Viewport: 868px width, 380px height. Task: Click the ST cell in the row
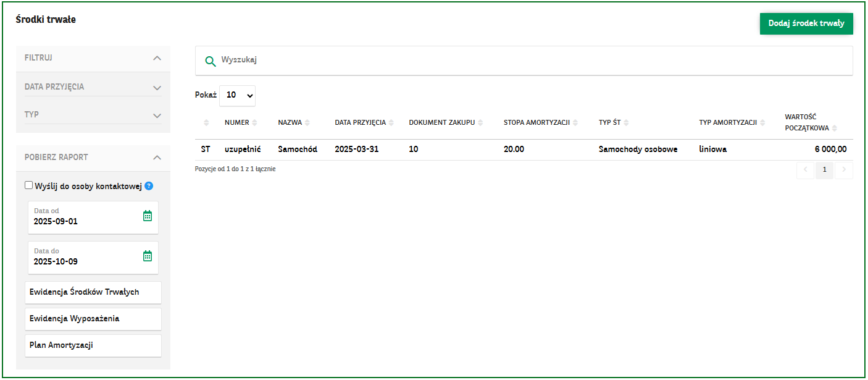(x=206, y=150)
